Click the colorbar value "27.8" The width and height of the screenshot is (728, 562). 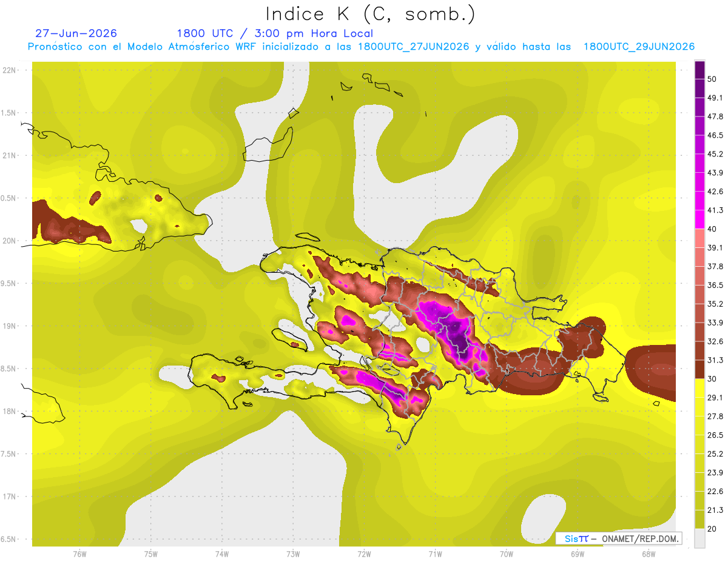716,416
